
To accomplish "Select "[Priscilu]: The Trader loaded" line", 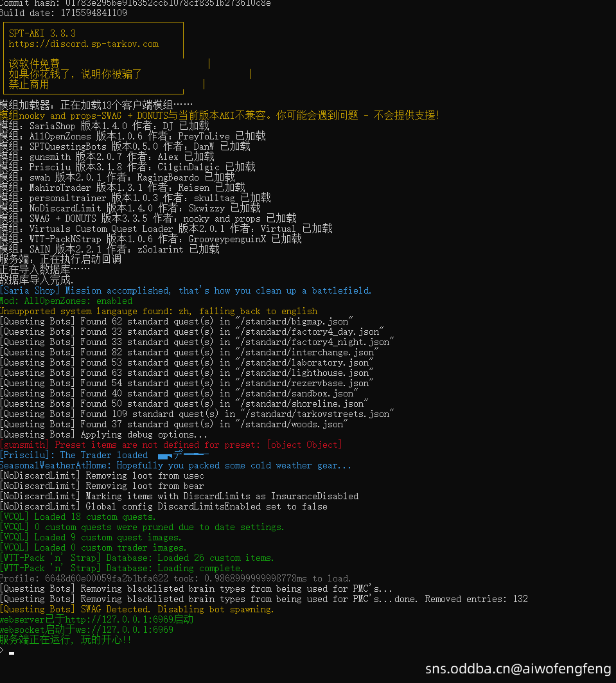I will click(105, 455).
